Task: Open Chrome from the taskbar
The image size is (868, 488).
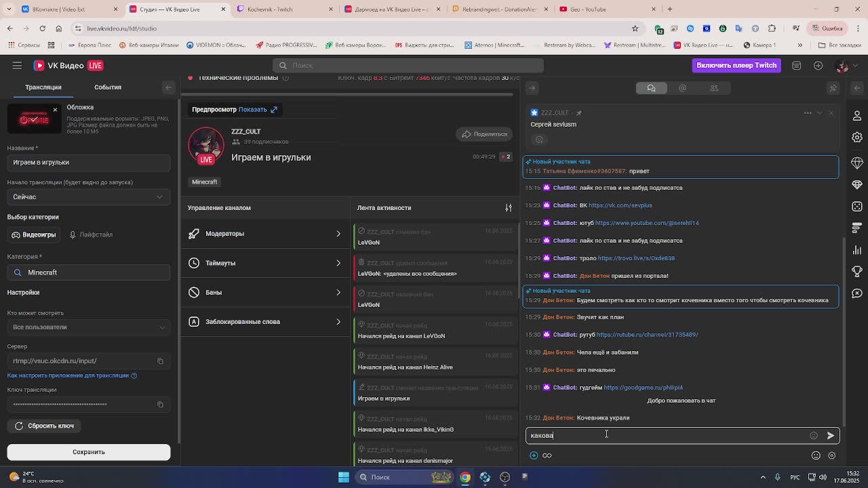Action: click(x=465, y=477)
